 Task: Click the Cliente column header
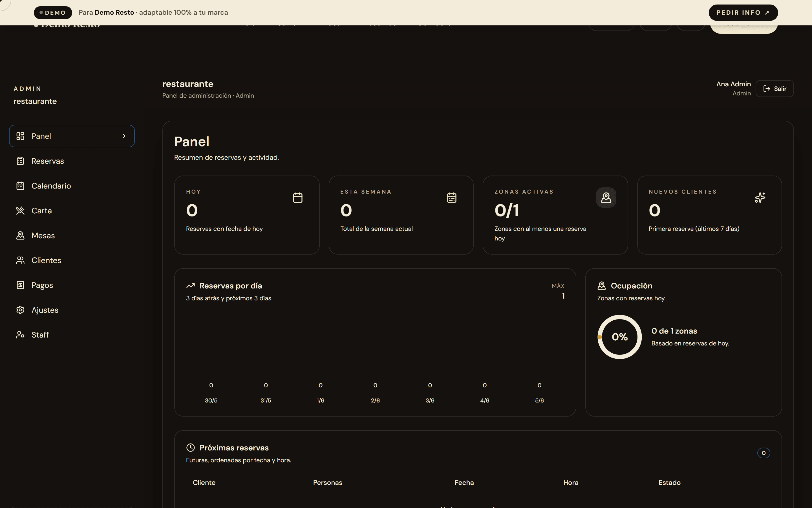click(204, 483)
